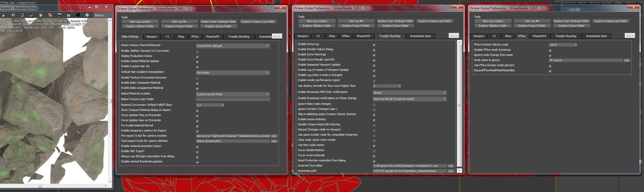Click the Node name to ignore field
This screenshot has height=192, width=644.
[586, 60]
